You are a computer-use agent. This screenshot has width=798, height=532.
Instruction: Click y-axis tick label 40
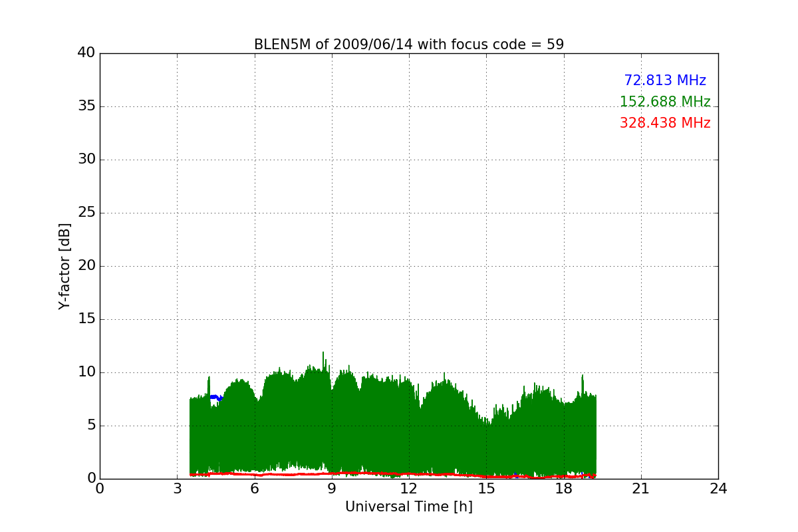tap(86, 53)
